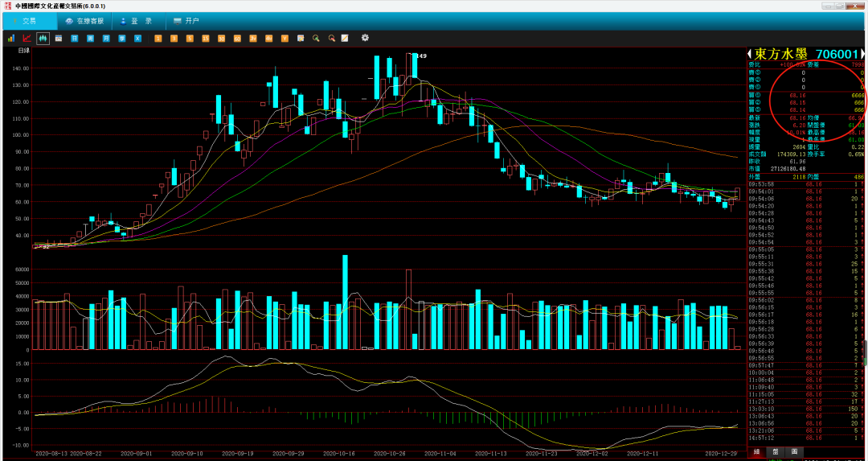
Task: Click the first magnifier zoom icon
Action: (x=316, y=39)
